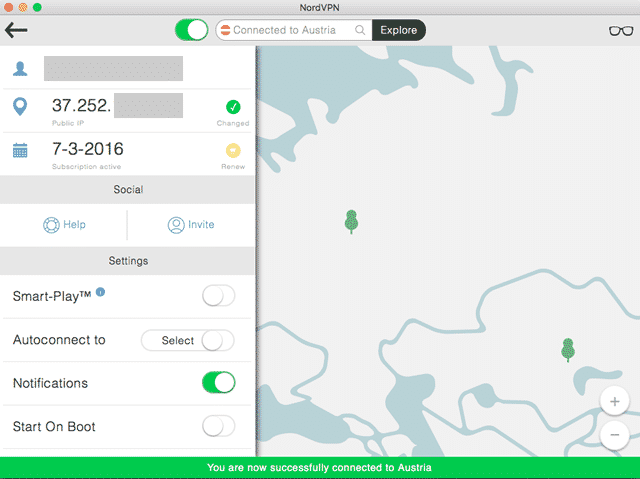
Task: Click the yellow Renew cart icon
Action: pos(233,151)
